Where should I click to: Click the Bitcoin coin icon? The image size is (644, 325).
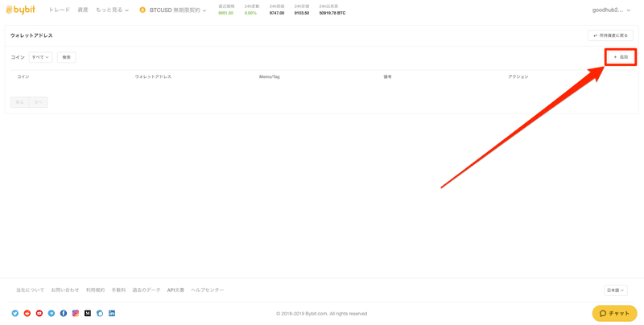click(142, 10)
